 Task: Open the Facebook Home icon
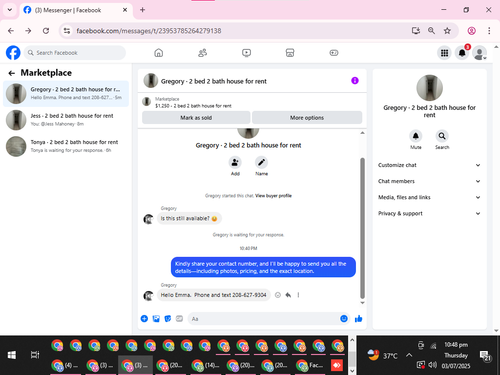[159, 53]
